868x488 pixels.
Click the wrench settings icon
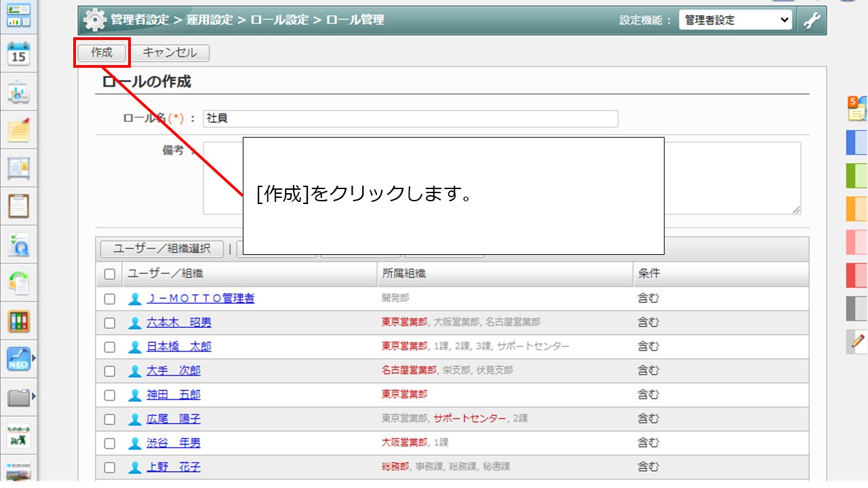812,20
